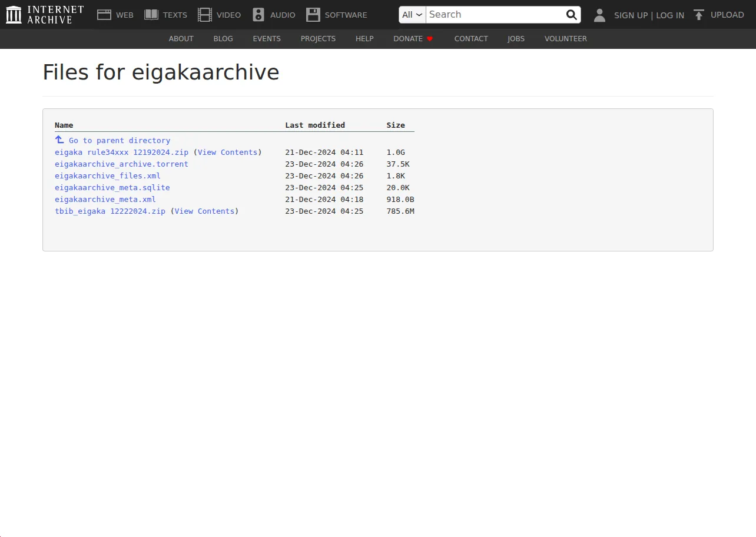This screenshot has height=537, width=756.
Task: Open the Audio speaker icon
Action: coord(258,15)
